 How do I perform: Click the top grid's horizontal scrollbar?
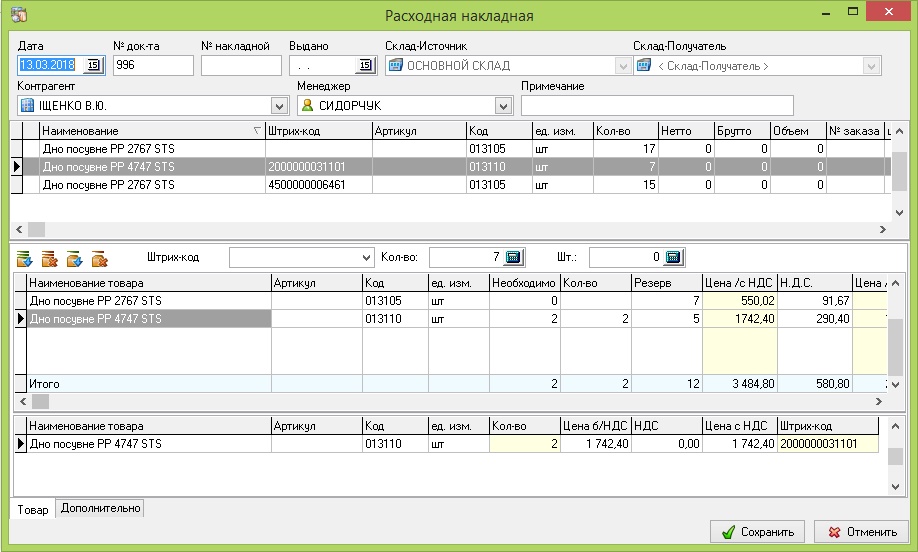(x=450, y=229)
